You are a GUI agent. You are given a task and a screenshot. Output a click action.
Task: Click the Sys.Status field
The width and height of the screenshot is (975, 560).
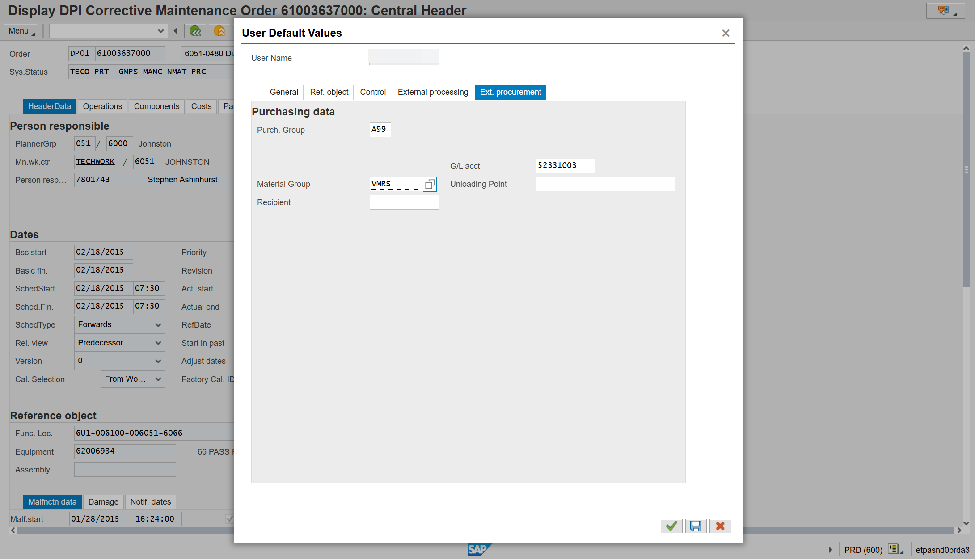(x=151, y=72)
